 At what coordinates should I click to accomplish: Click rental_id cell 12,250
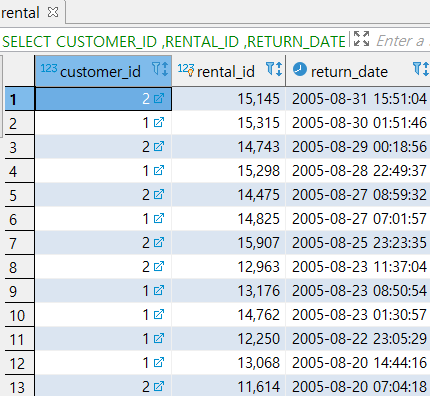(x=229, y=339)
